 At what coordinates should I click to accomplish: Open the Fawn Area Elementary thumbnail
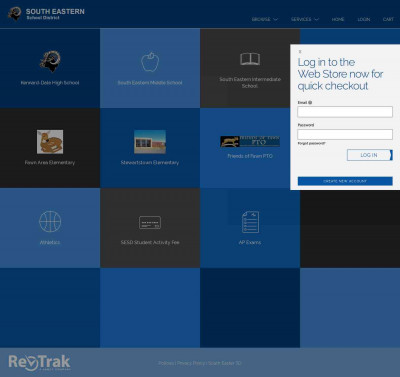click(50, 142)
